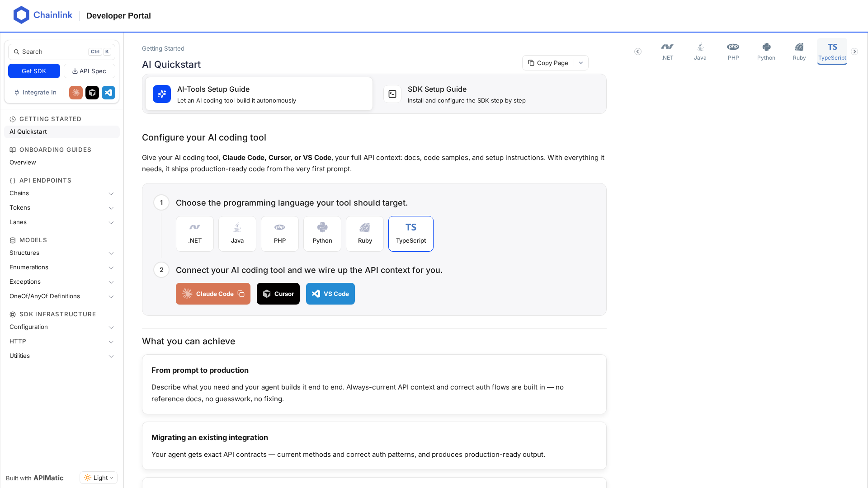Expand the Structures models group
This screenshot has height=488, width=868.
point(62,253)
